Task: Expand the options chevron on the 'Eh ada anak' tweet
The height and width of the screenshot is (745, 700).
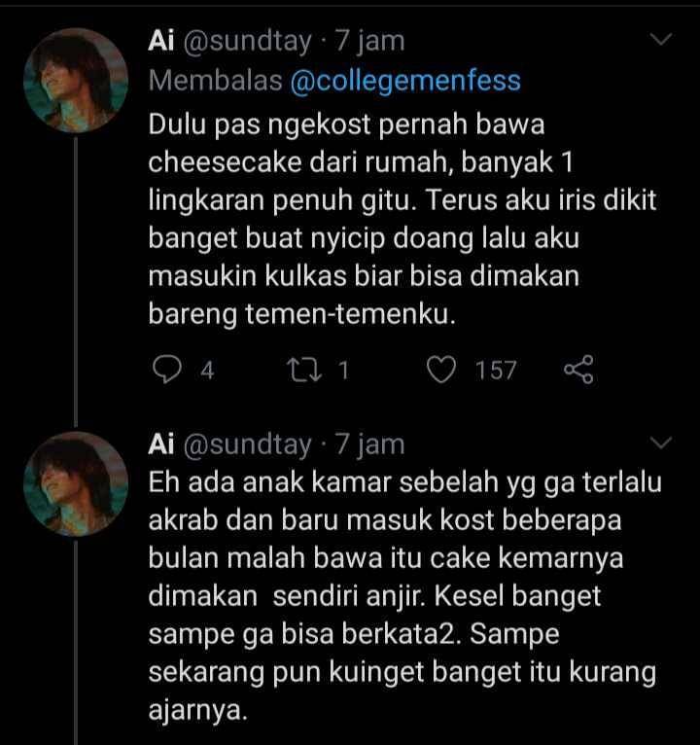Action: coord(661,443)
